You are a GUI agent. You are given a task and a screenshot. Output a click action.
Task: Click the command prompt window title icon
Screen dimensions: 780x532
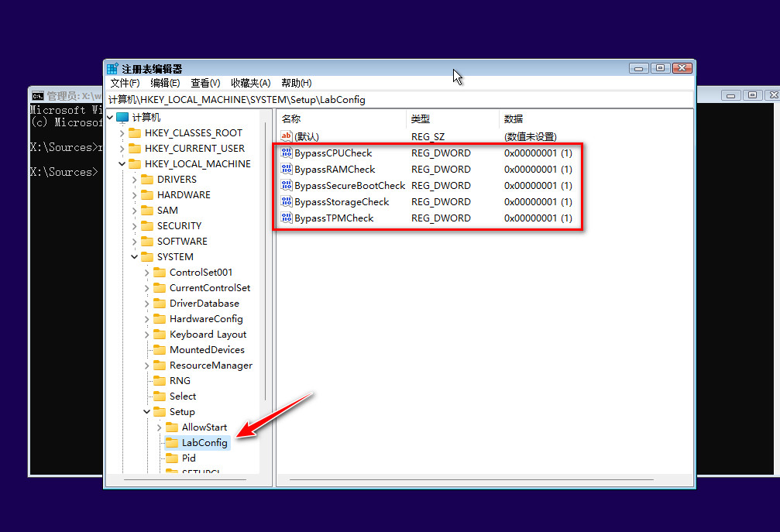point(38,96)
